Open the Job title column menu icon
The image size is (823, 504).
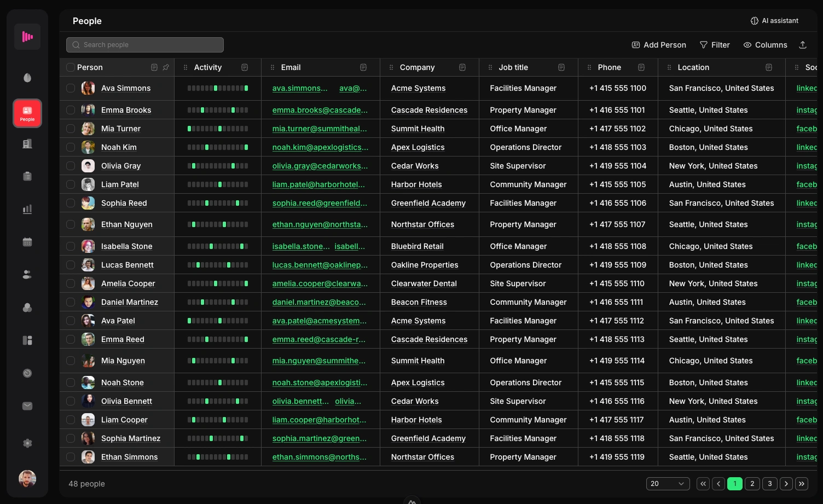561,67
